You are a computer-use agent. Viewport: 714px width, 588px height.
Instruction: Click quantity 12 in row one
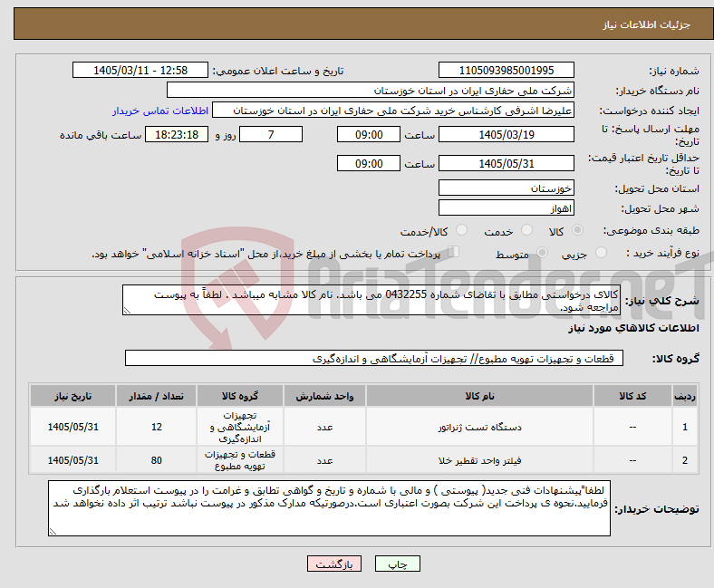(156, 427)
